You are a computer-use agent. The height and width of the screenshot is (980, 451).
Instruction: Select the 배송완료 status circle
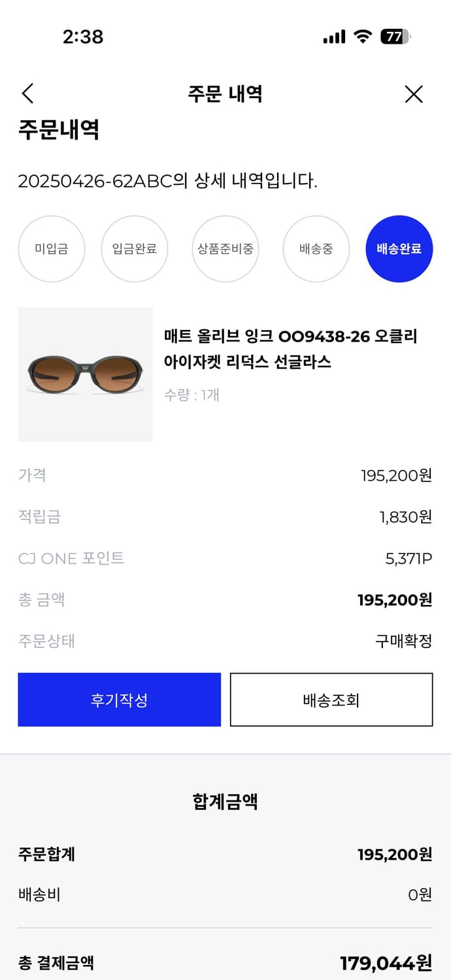(x=399, y=249)
